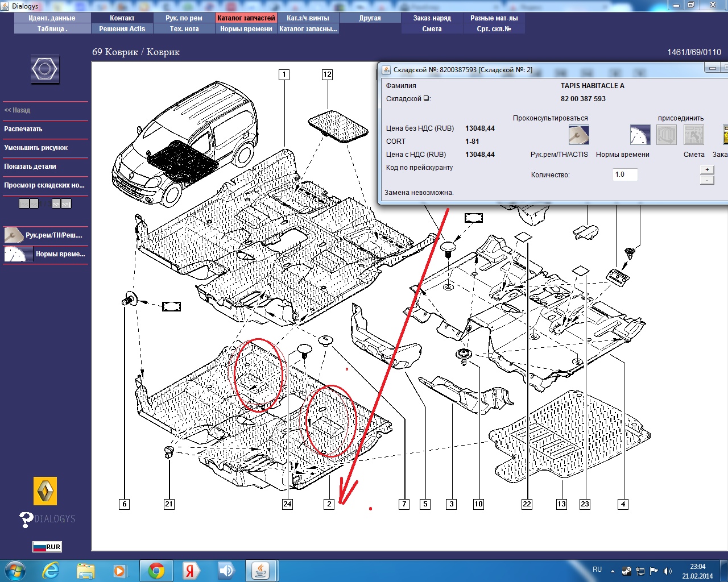Viewport: 728px width, 582px height.
Task: Open the Идент. данные tab
Action: click(x=52, y=18)
